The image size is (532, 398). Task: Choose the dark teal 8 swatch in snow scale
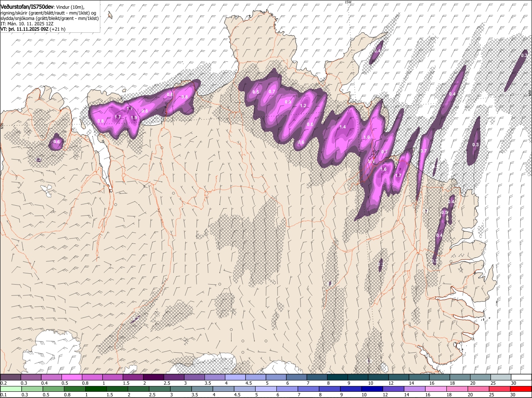[337, 377]
